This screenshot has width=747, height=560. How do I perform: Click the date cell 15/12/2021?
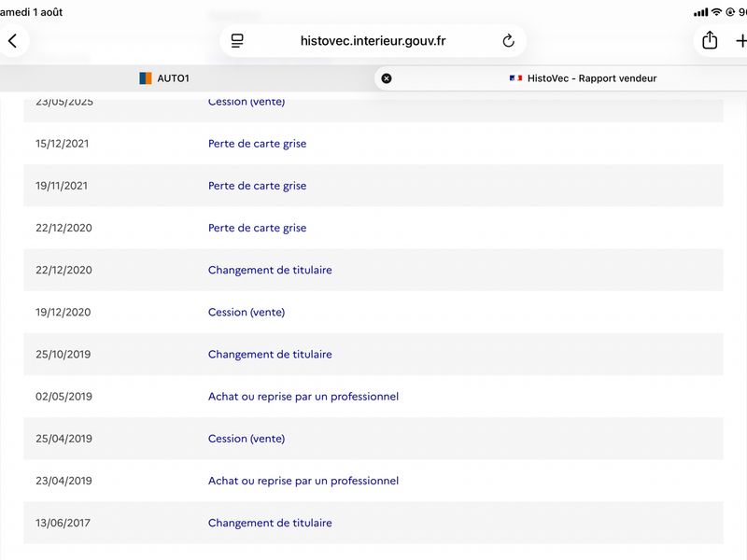[63, 144]
